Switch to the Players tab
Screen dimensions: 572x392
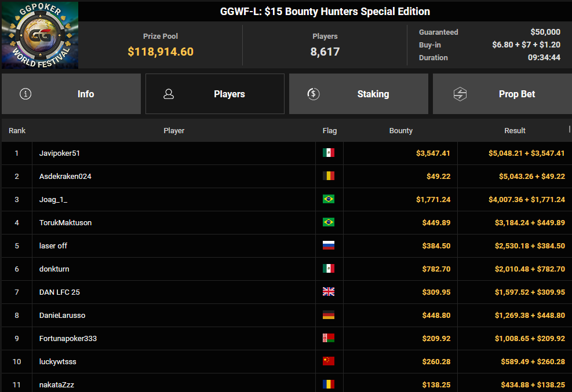pyautogui.click(x=215, y=94)
